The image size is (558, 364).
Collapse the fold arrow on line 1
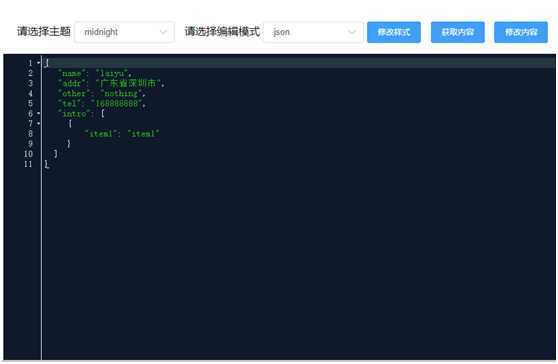coord(38,63)
